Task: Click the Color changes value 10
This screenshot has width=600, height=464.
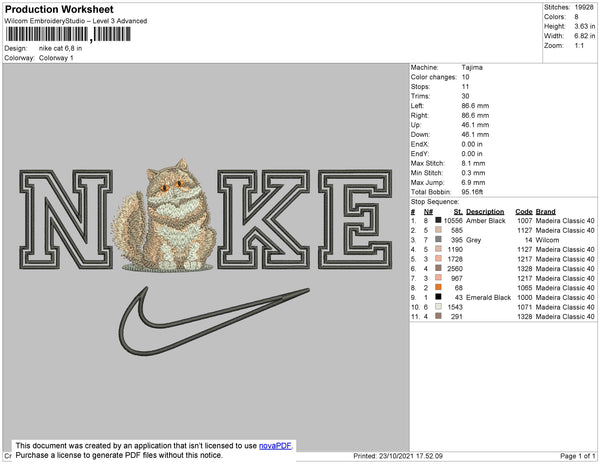Action: 465,77
